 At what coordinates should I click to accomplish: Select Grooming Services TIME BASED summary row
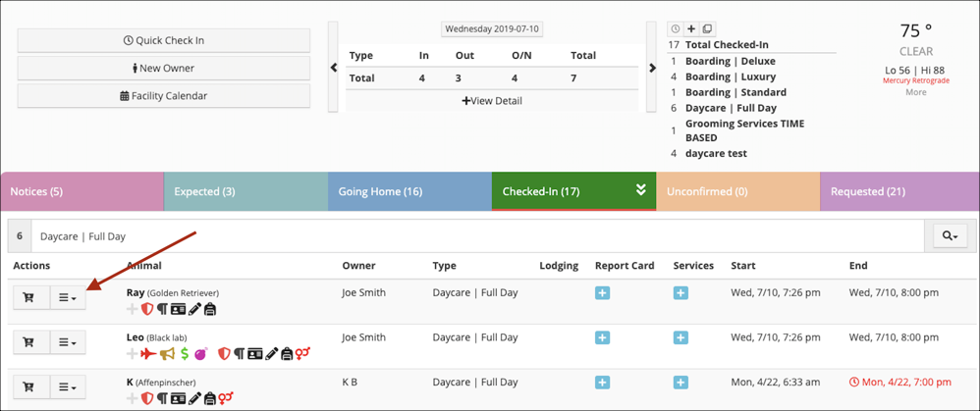(745, 130)
